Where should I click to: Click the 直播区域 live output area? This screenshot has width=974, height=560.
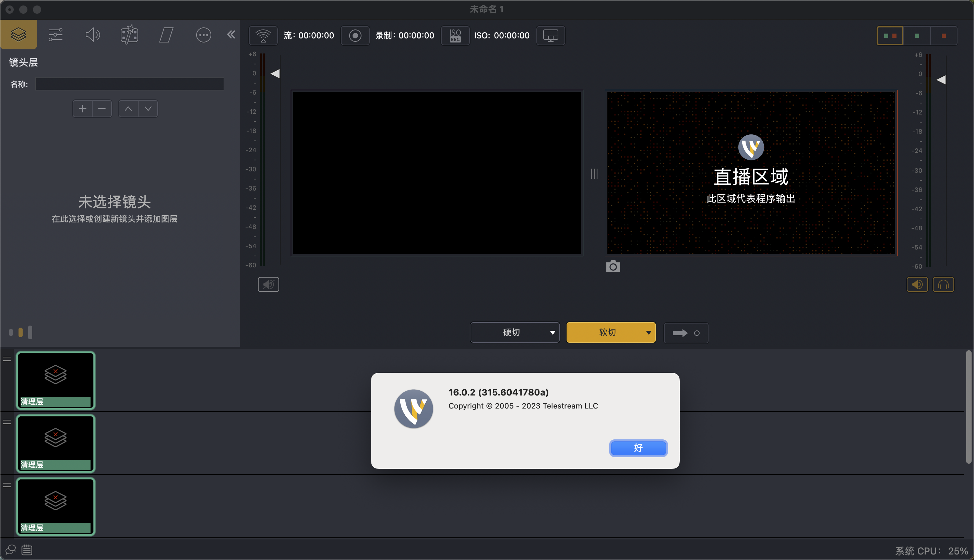tap(751, 173)
